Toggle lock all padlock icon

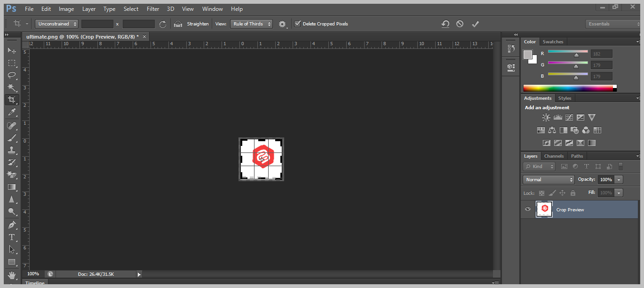pyautogui.click(x=572, y=193)
